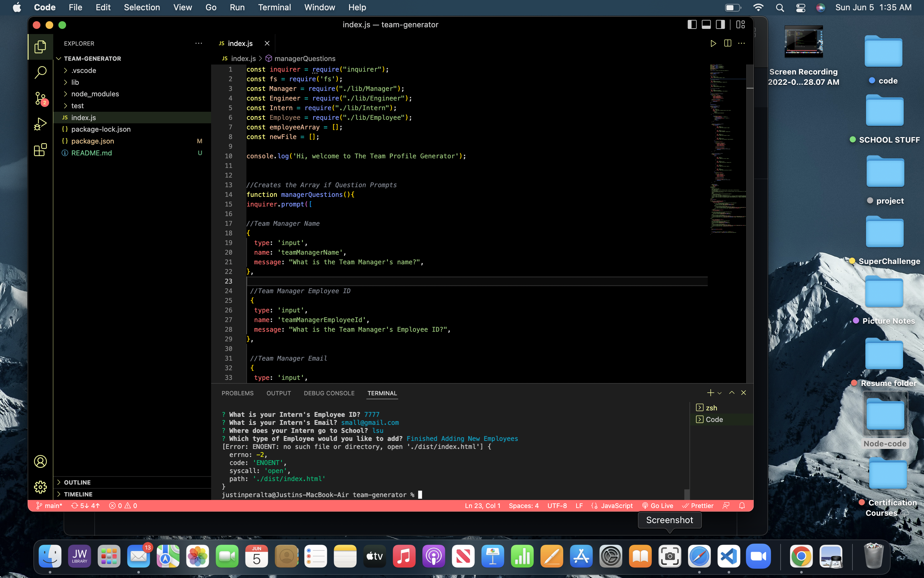Expand the TIMELINE section
924x578 pixels.
pyautogui.click(x=132, y=494)
